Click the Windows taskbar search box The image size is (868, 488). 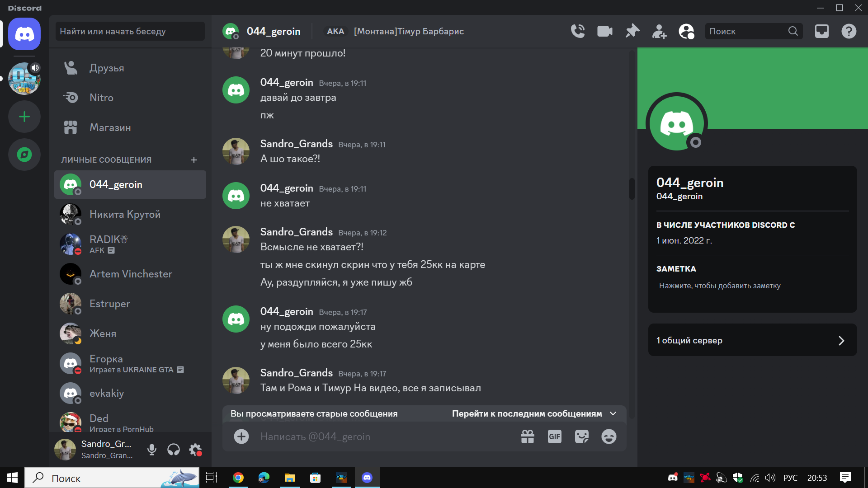(x=112, y=478)
